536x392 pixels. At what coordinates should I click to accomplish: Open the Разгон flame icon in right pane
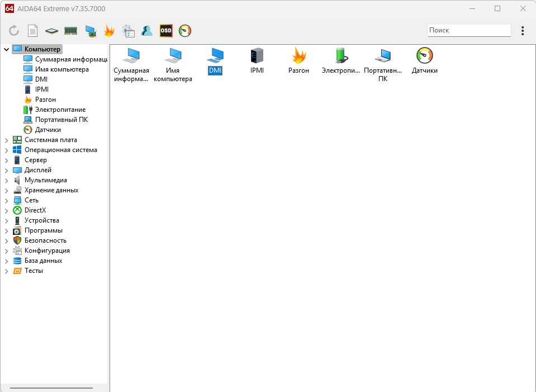(299, 61)
